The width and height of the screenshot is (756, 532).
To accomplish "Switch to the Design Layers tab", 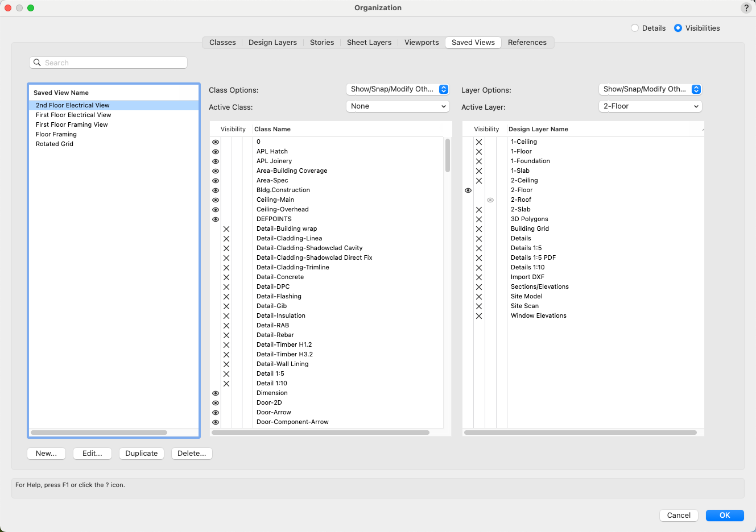I will (x=272, y=43).
